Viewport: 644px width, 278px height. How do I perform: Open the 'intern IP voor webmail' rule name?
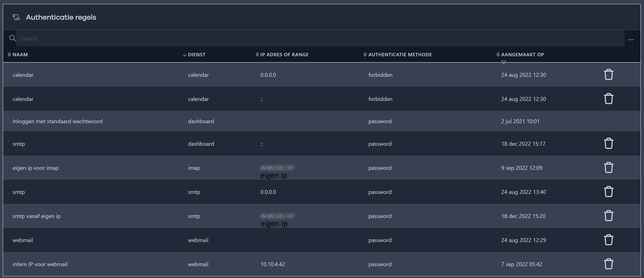tap(40, 264)
